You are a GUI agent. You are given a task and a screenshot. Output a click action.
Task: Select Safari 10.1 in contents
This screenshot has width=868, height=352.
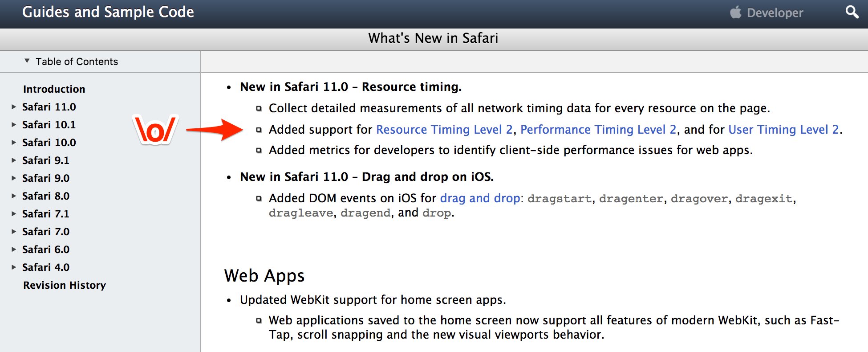coord(49,125)
